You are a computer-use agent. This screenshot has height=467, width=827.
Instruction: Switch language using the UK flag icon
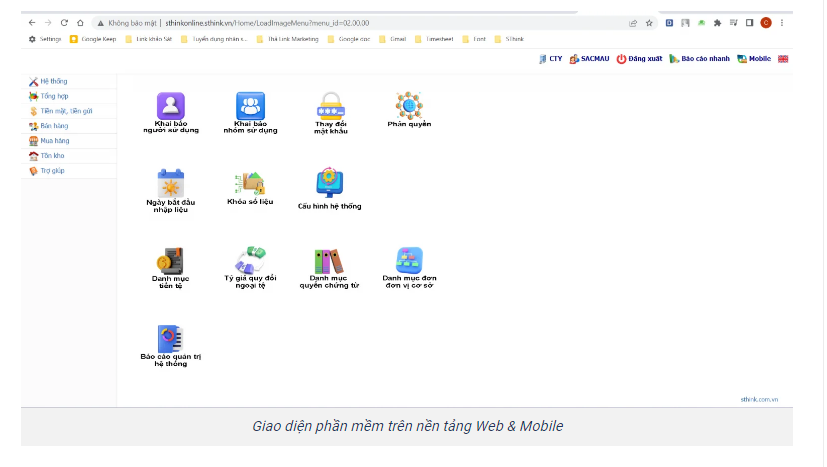(783, 59)
